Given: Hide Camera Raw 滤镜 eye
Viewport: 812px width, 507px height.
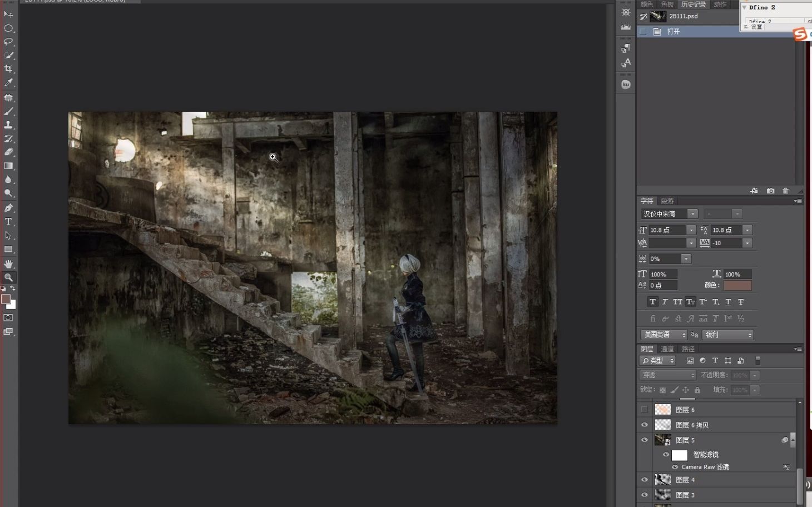Looking at the screenshot, I should pyautogui.click(x=675, y=467).
